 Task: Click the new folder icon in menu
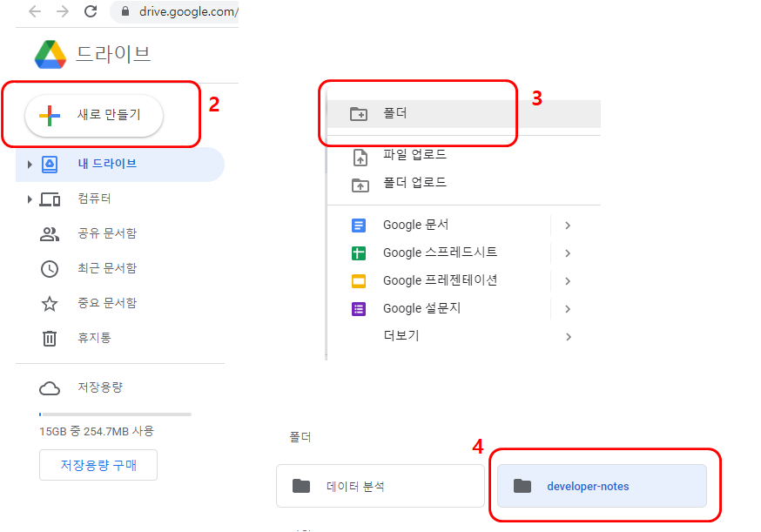359,114
